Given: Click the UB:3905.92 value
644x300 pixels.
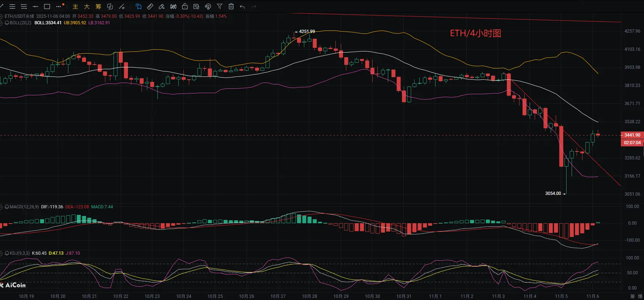Looking at the screenshot, I should 75,23.
